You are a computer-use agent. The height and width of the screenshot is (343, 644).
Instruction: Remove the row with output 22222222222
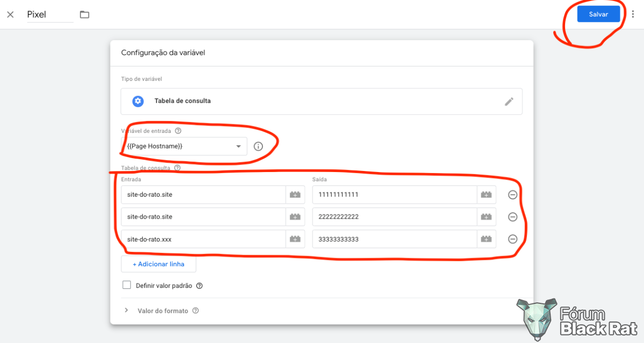[x=513, y=217]
